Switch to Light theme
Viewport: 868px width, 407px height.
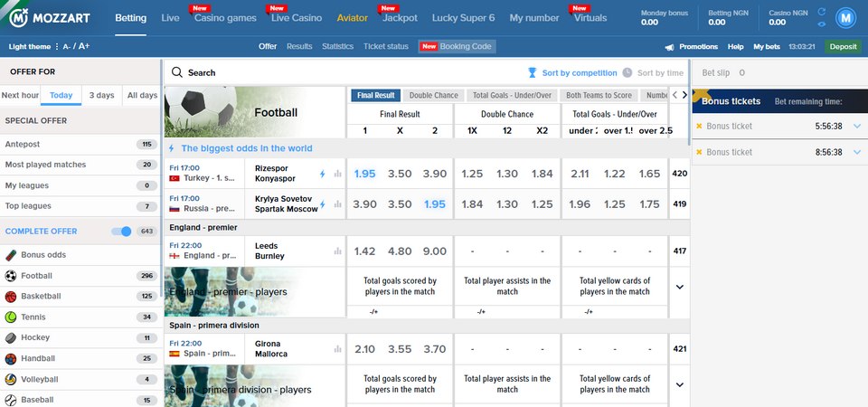coord(29,46)
